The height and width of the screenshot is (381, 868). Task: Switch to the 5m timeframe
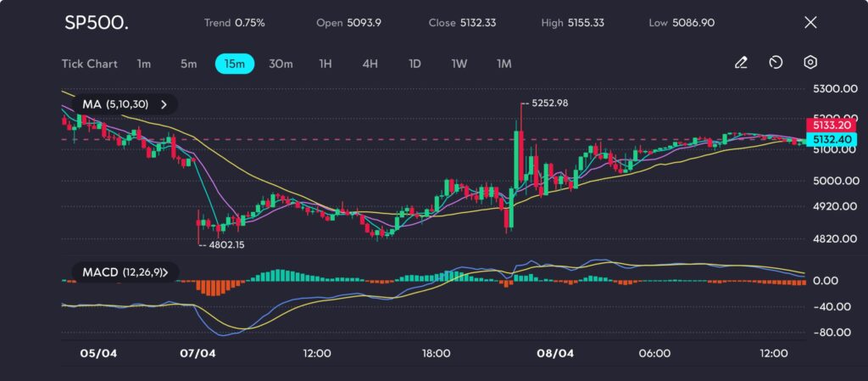coord(188,64)
